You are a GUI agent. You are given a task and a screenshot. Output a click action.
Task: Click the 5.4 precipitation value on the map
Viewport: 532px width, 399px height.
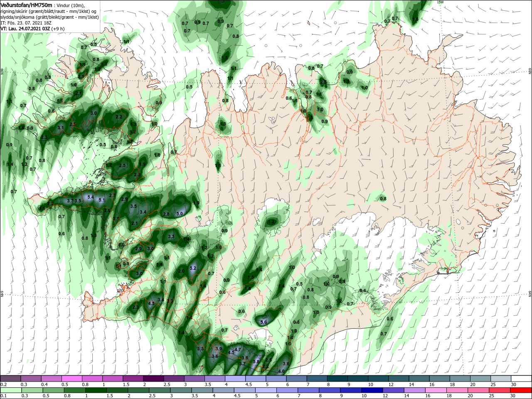click(x=90, y=197)
